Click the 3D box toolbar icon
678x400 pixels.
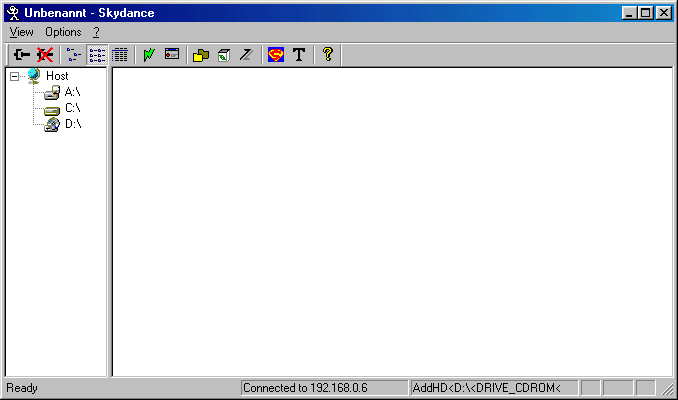pos(223,55)
